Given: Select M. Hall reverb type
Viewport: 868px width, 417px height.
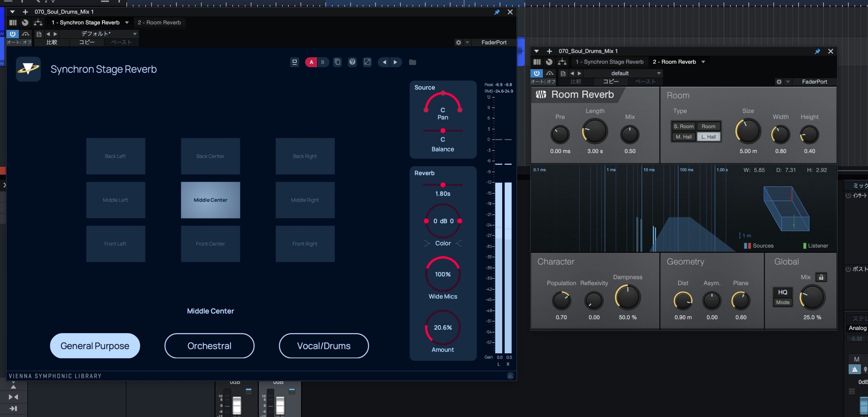Looking at the screenshot, I should 684,137.
